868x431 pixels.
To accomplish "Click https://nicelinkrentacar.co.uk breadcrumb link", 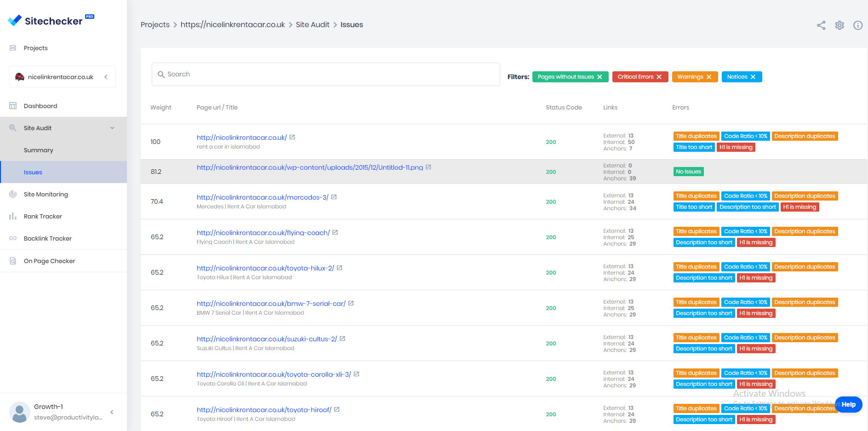I will [233, 25].
